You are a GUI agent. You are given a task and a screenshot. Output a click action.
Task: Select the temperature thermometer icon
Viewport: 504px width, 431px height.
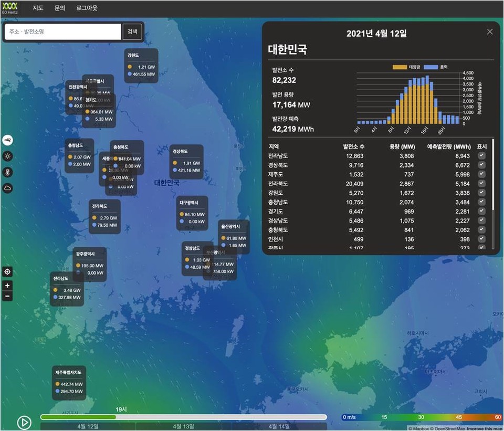point(8,172)
